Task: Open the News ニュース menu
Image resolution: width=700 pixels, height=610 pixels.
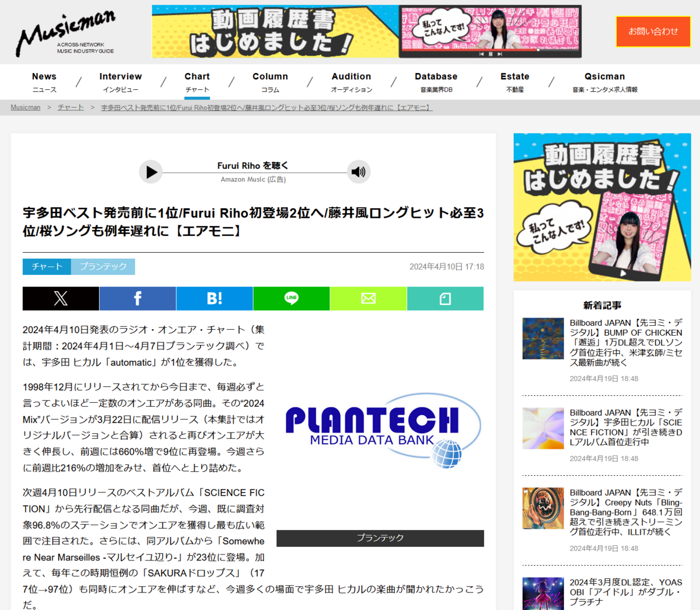Action: (x=44, y=82)
